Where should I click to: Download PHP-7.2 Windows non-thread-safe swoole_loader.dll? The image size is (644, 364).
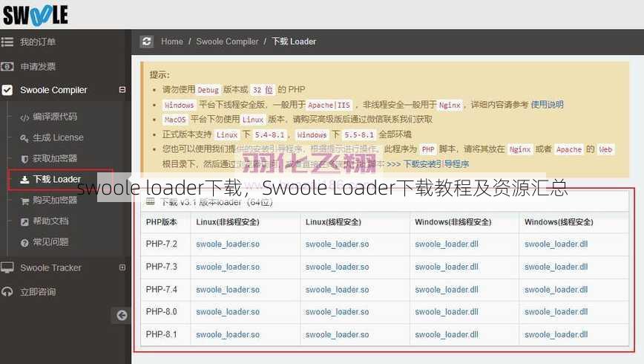447,244
